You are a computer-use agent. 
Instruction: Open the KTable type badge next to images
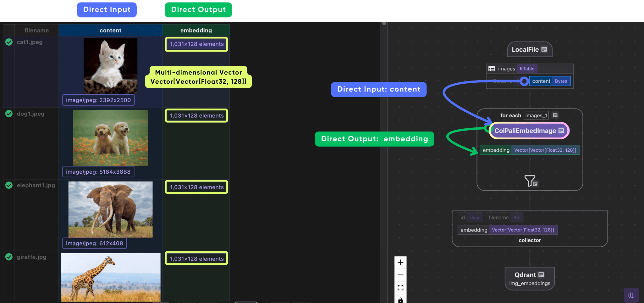tap(527, 69)
